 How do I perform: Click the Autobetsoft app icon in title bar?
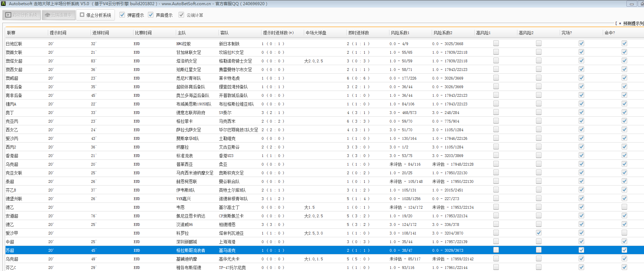click(x=3, y=3)
